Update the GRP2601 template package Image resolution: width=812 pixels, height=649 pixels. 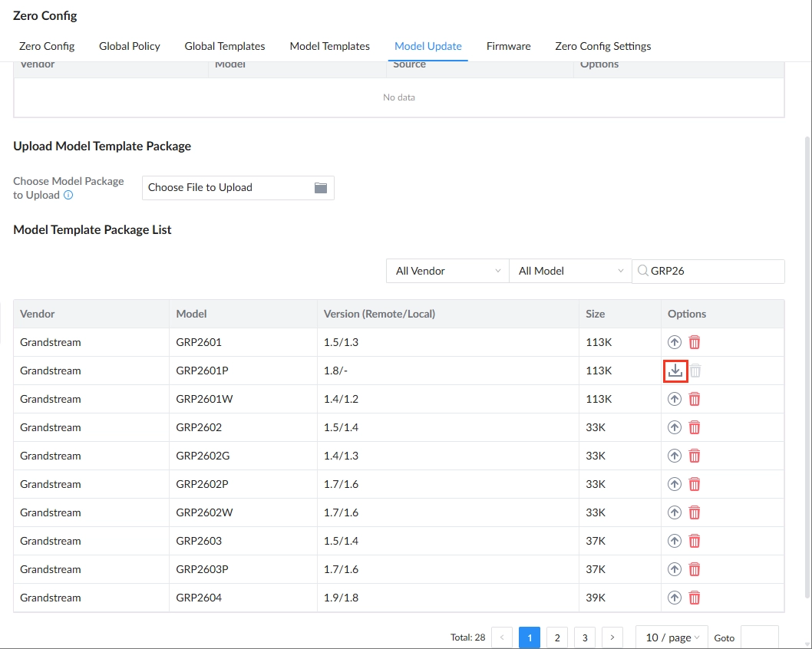click(675, 342)
